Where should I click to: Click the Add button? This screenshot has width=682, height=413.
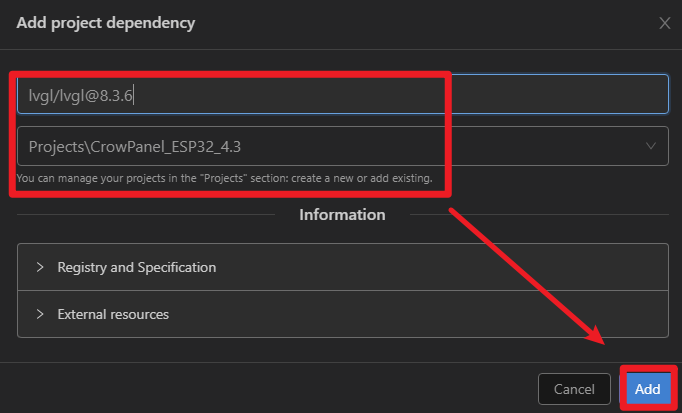[648, 389]
